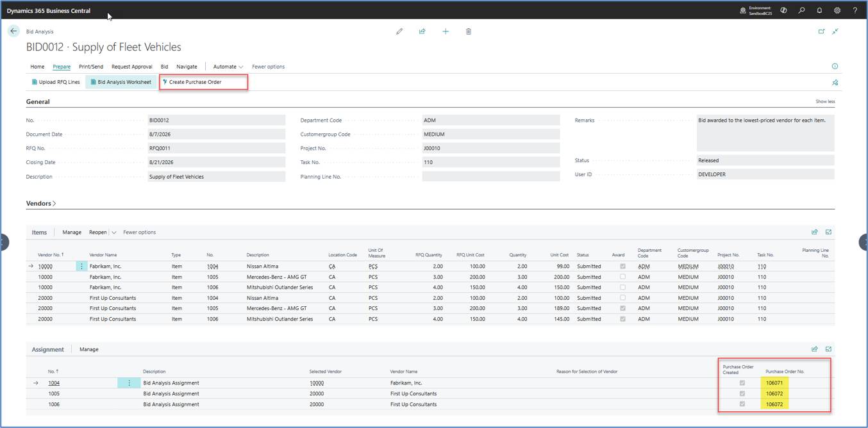Open Manage in Assignment toolbar
The height and width of the screenshot is (428, 868).
[x=89, y=350]
